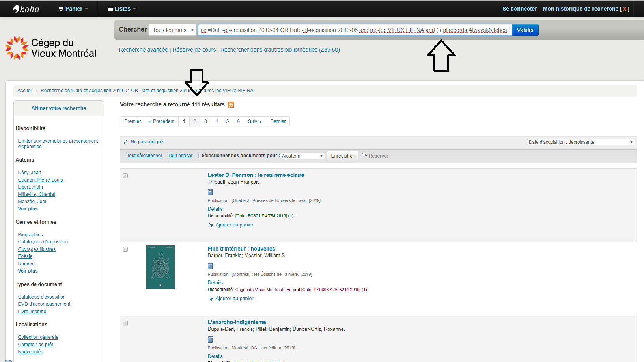Open the 'Tous les mots' search dropdown
644x362 pixels.
coord(172,30)
